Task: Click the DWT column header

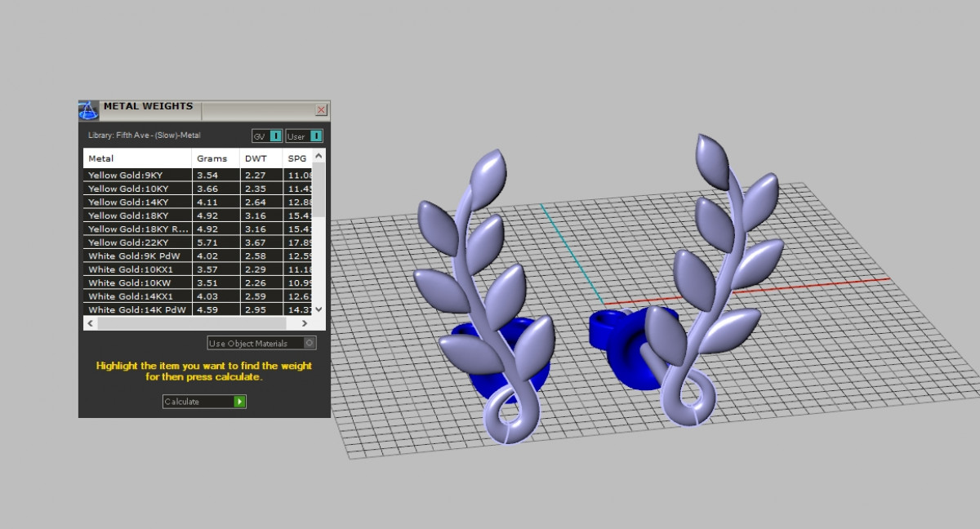Action: (x=260, y=158)
